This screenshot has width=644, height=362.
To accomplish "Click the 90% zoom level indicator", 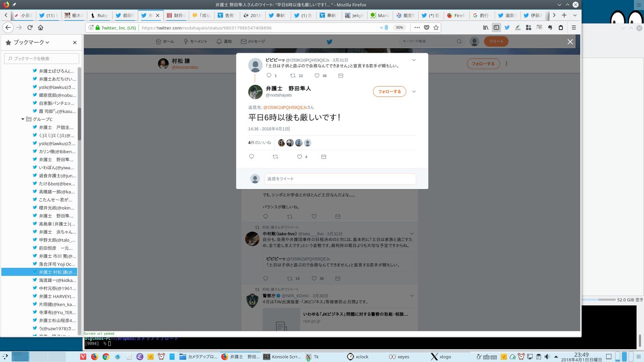I will 399,27.
